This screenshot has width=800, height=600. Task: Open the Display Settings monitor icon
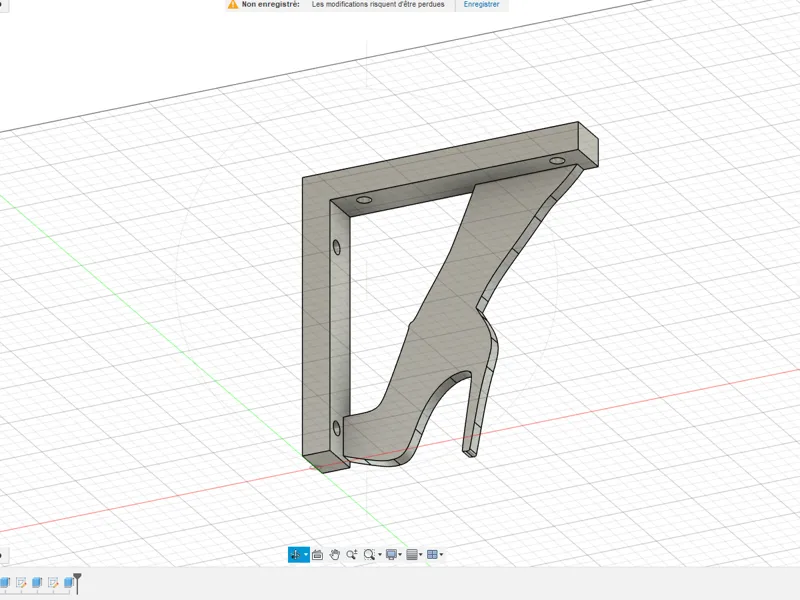pos(392,555)
